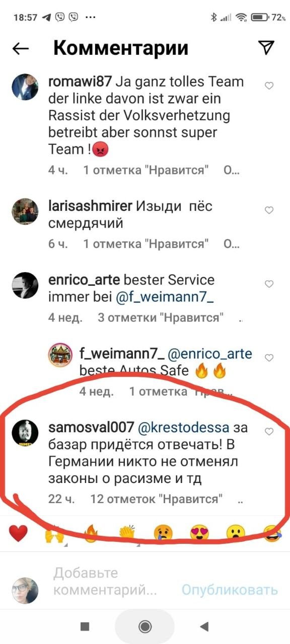Like romawi87's comment with heart
Viewport: 290px width, 644px height.
coord(269,86)
